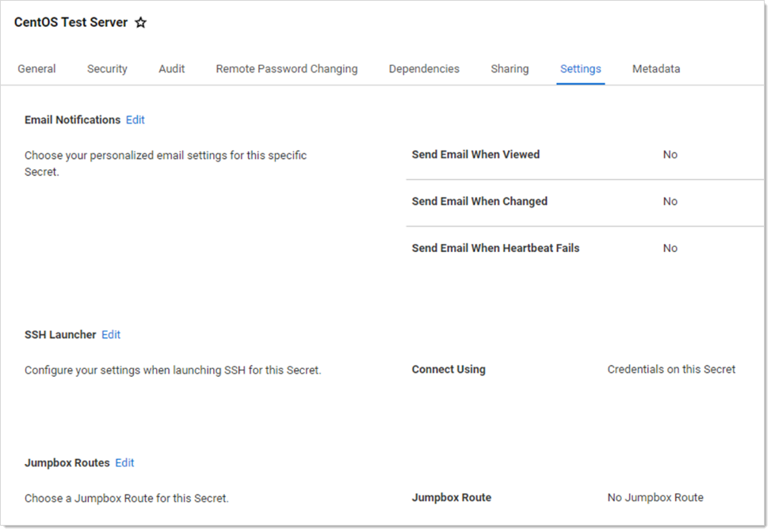Open the Metadata tab
Viewport: 771px width, 532px height.
click(x=655, y=69)
